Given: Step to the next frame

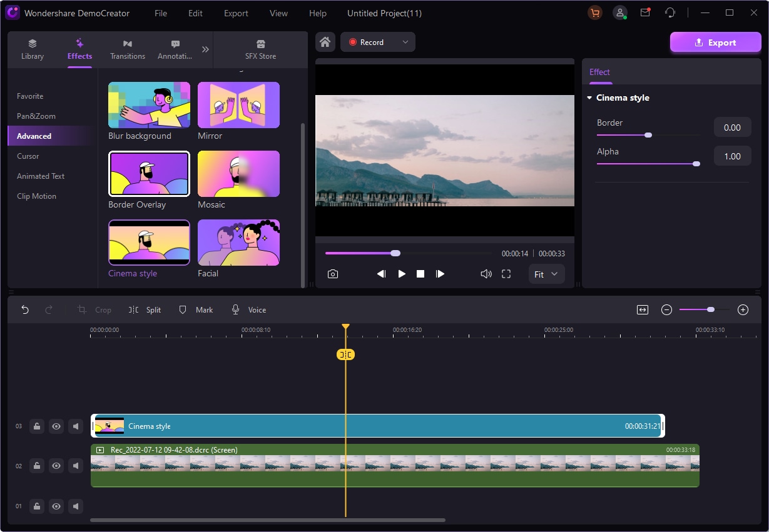Looking at the screenshot, I should [x=441, y=274].
